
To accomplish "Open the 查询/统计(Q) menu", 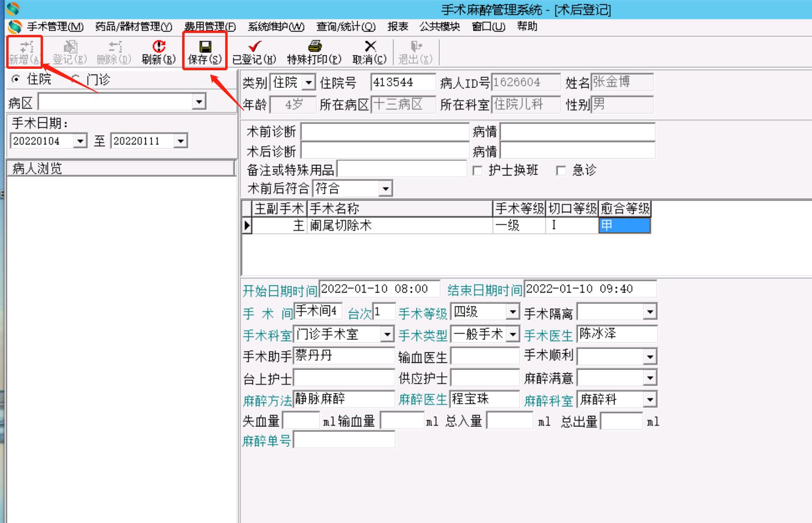I will (x=346, y=27).
